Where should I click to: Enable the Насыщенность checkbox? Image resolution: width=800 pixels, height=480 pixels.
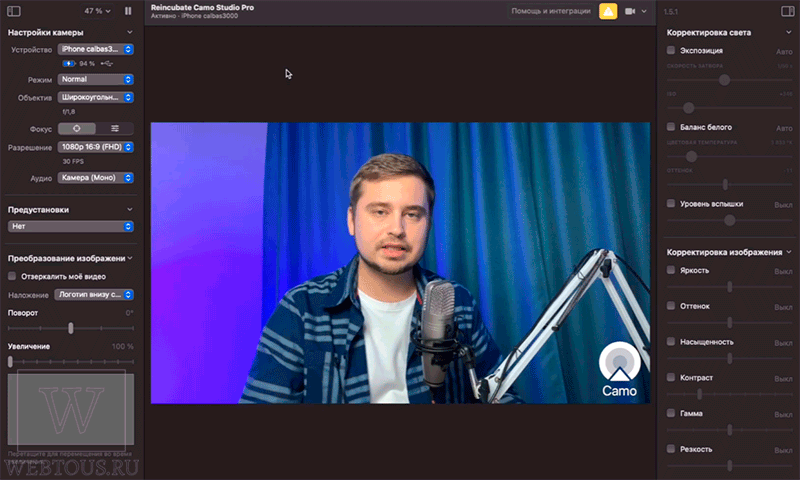[671, 341]
